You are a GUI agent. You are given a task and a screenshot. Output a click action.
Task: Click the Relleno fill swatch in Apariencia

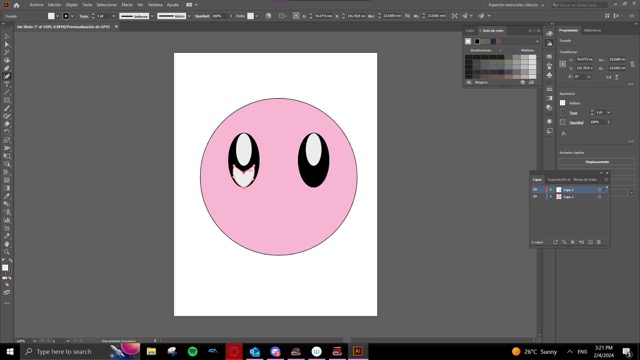pyautogui.click(x=562, y=103)
